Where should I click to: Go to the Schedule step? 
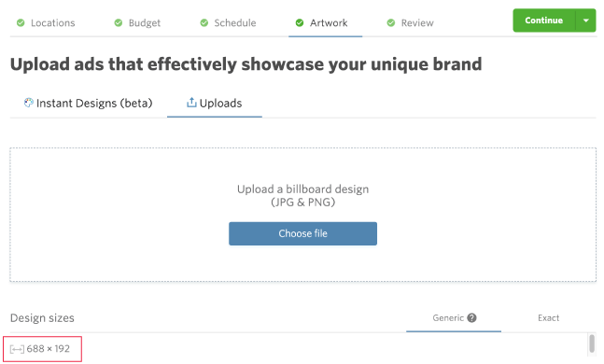pyautogui.click(x=228, y=23)
